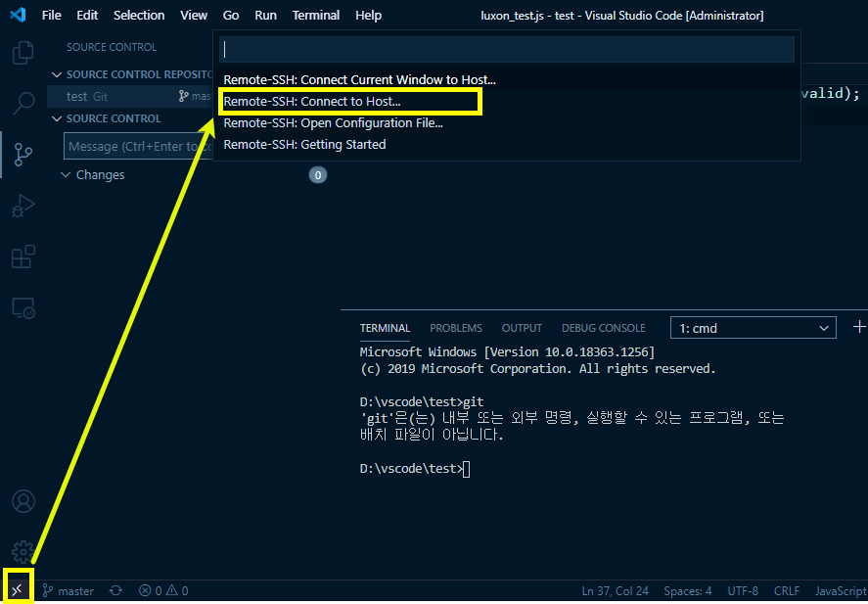Choose Remote-SSH: Connect to Host

507,102
